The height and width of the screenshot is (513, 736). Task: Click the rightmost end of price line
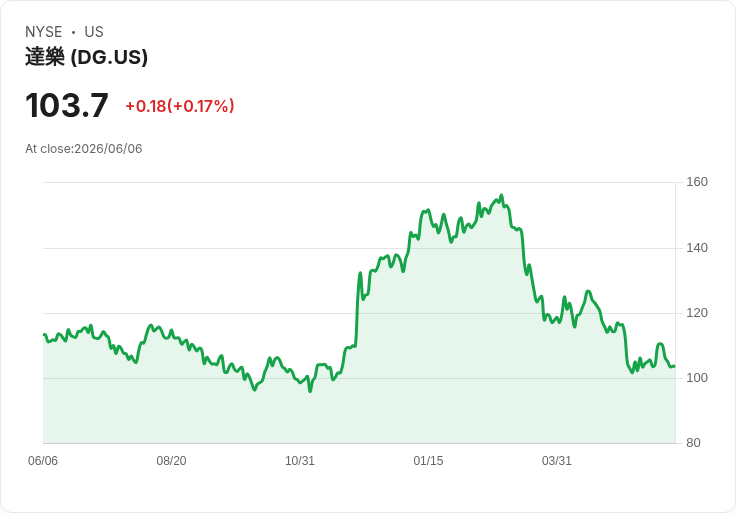tap(675, 366)
